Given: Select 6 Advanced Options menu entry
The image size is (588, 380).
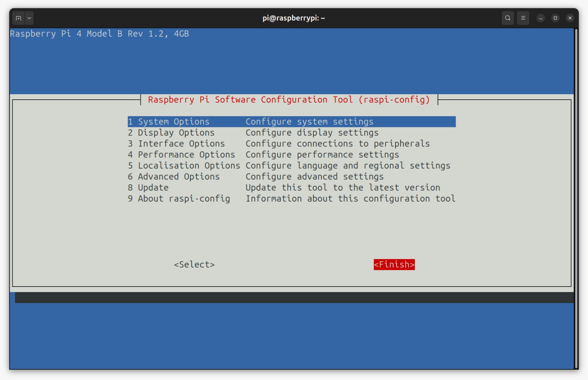Looking at the screenshot, I should tap(292, 177).
